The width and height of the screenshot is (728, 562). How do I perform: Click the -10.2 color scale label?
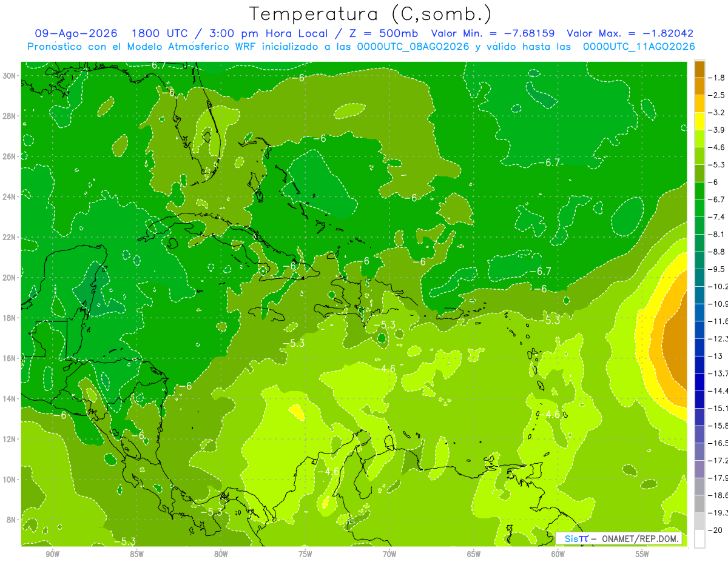(718, 286)
